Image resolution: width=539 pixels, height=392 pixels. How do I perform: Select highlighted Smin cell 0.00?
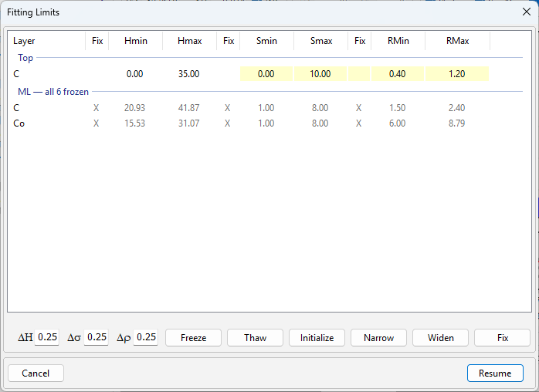tap(266, 74)
